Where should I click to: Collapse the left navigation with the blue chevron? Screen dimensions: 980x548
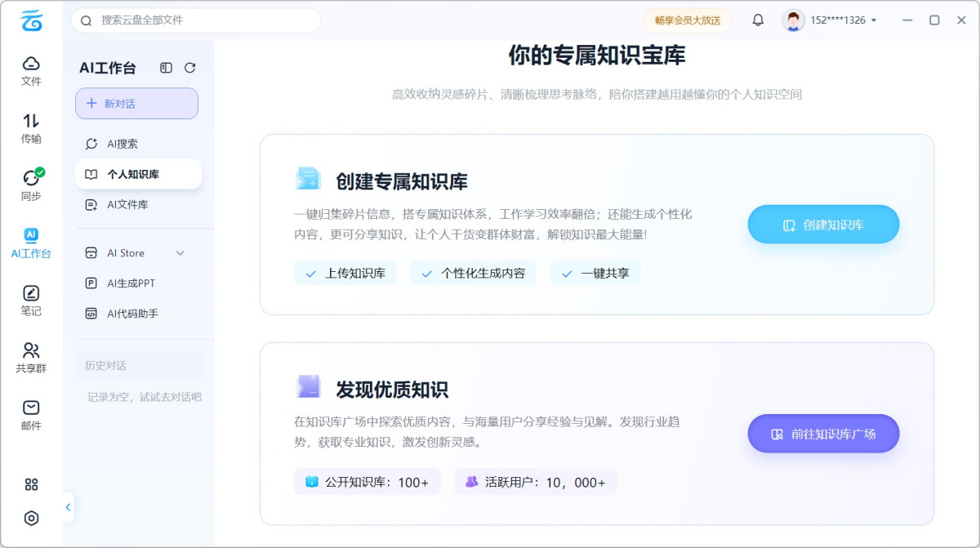(69, 506)
